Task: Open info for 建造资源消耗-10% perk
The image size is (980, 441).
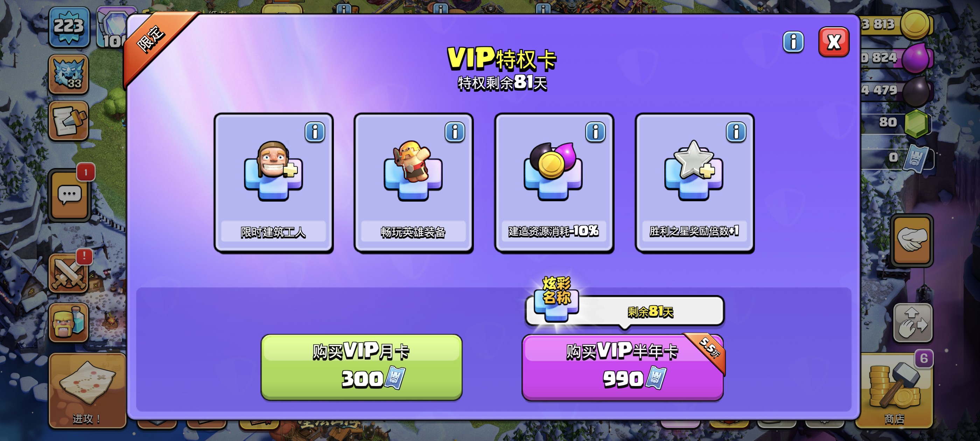Action: (x=595, y=132)
